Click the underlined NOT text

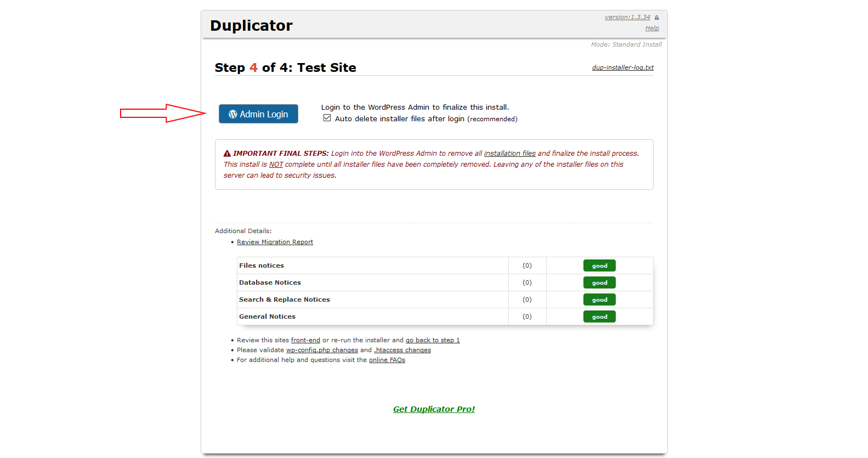click(x=276, y=165)
